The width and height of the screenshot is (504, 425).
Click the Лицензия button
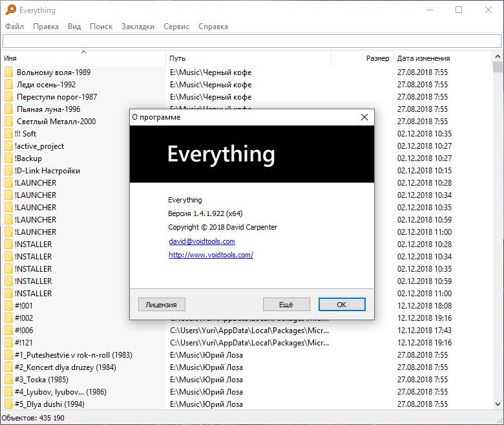point(162,305)
